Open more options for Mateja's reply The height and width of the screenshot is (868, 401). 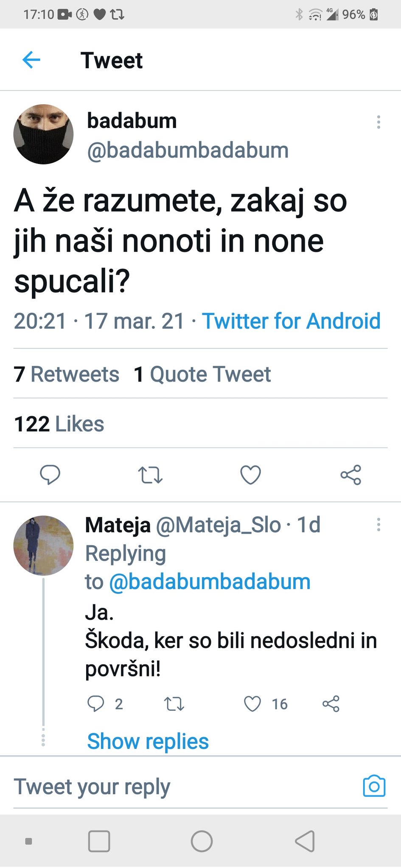click(379, 525)
